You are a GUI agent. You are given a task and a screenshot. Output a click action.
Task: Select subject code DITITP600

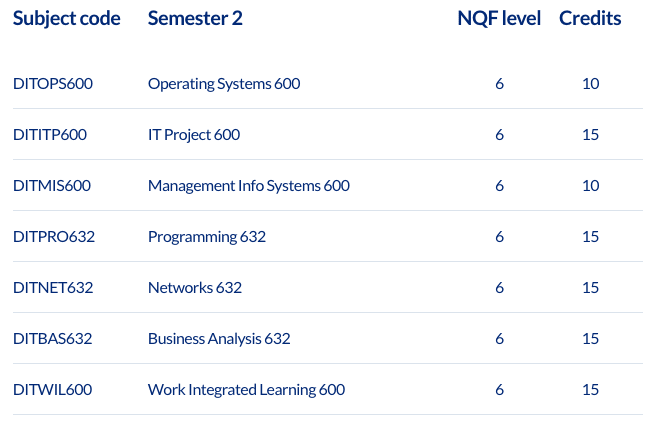pos(50,135)
